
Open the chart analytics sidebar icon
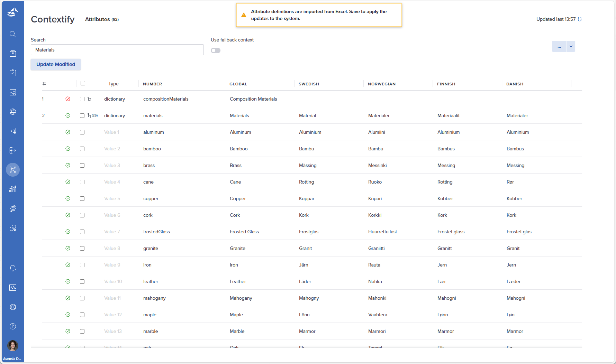(13, 189)
